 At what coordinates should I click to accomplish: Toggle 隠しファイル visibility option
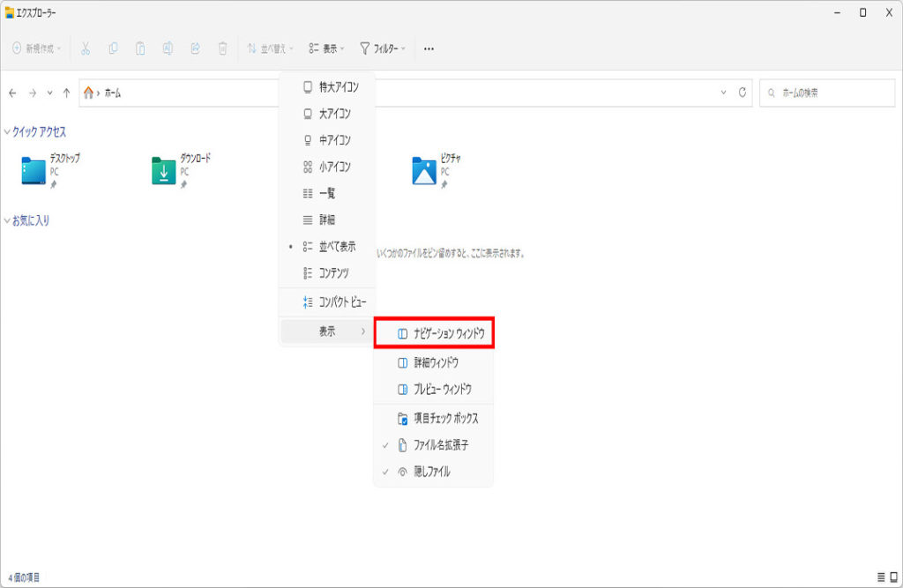pos(432,472)
